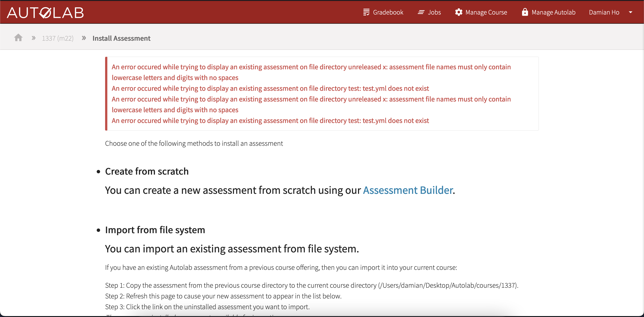Switch to the Gradebook section
Viewport: 644px width, 317px height.
tap(388, 12)
